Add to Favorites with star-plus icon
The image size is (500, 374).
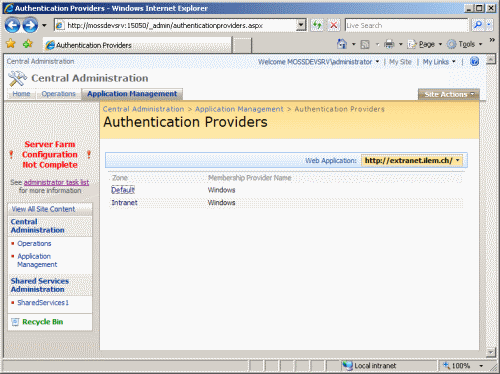28,44
